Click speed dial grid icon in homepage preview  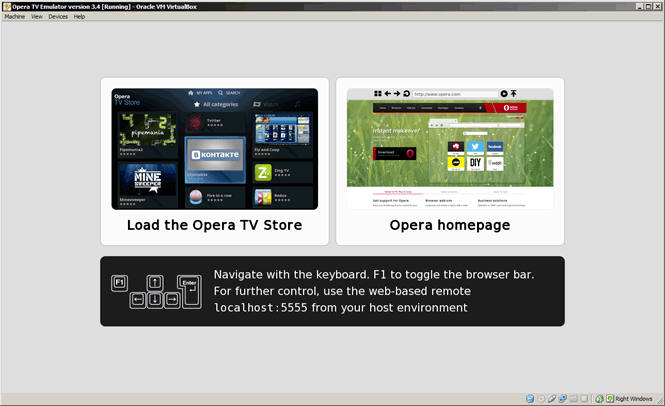point(378,93)
